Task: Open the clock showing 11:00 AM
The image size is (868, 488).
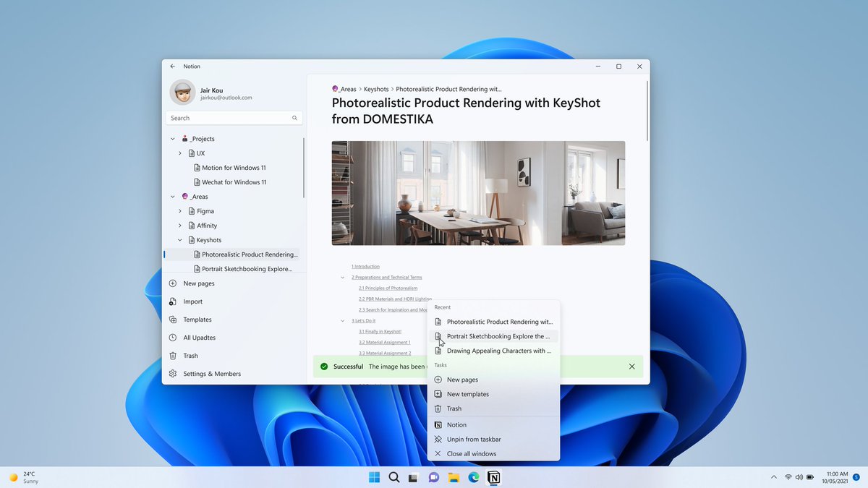Action: tap(837, 477)
